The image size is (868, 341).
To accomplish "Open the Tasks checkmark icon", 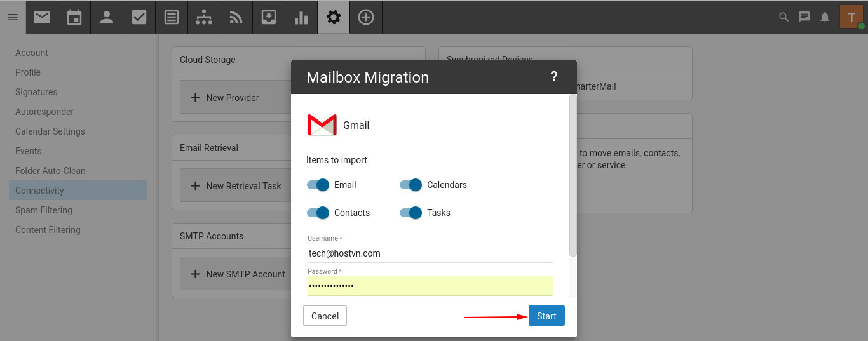I will [139, 17].
